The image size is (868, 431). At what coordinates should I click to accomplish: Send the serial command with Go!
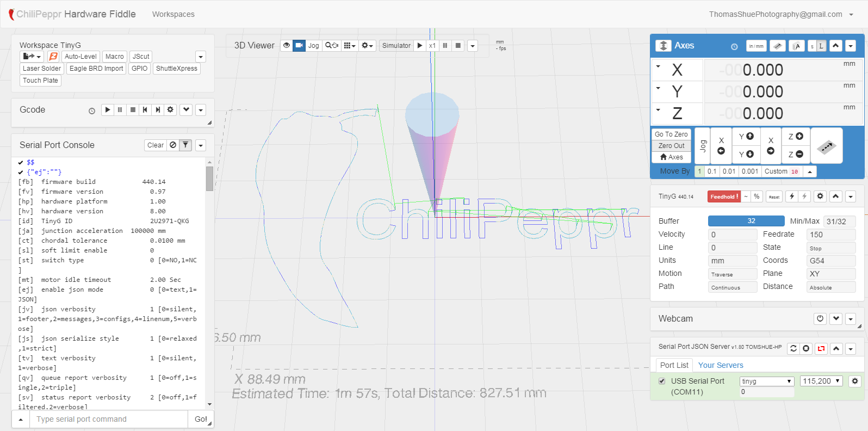201,419
